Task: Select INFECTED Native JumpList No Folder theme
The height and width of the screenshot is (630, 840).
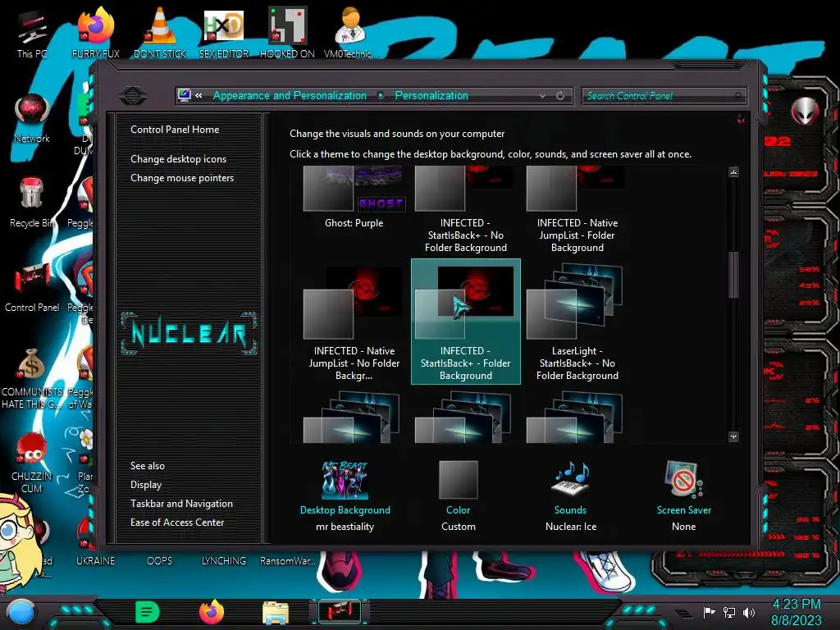Action: tap(354, 322)
